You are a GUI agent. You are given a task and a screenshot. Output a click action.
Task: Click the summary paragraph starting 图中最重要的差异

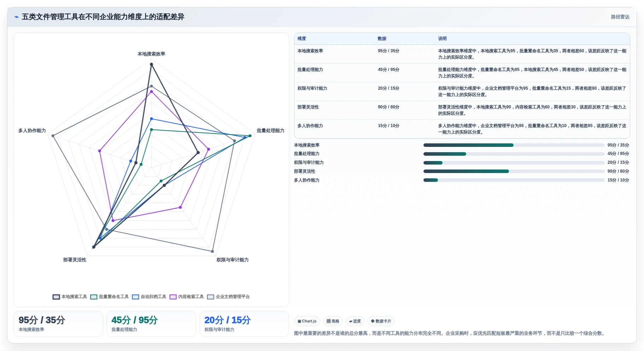tap(450, 333)
